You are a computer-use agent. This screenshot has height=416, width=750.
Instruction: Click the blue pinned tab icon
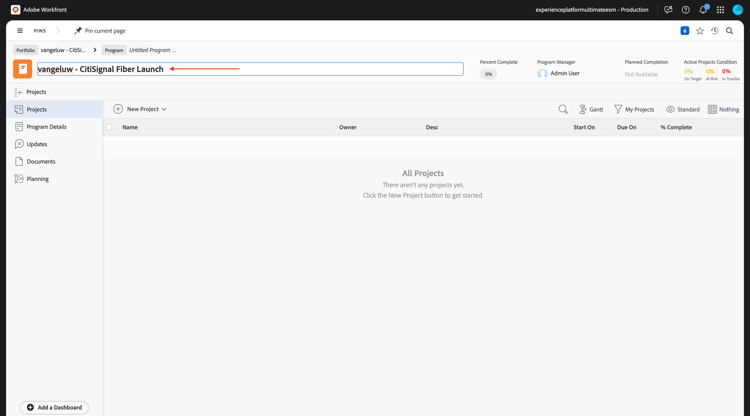tap(684, 31)
